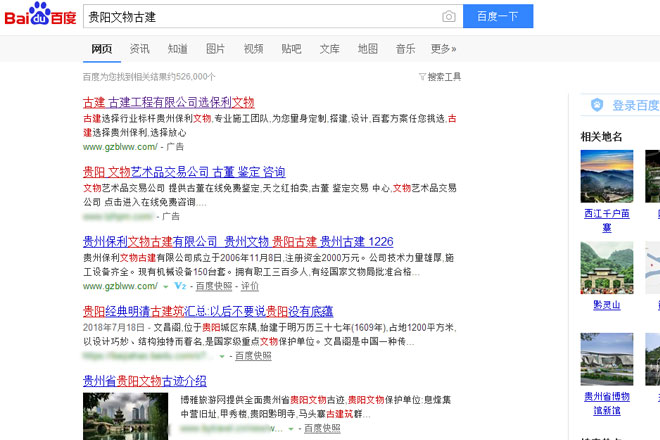Switch to the 资讯 tab

click(x=139, y=49)
